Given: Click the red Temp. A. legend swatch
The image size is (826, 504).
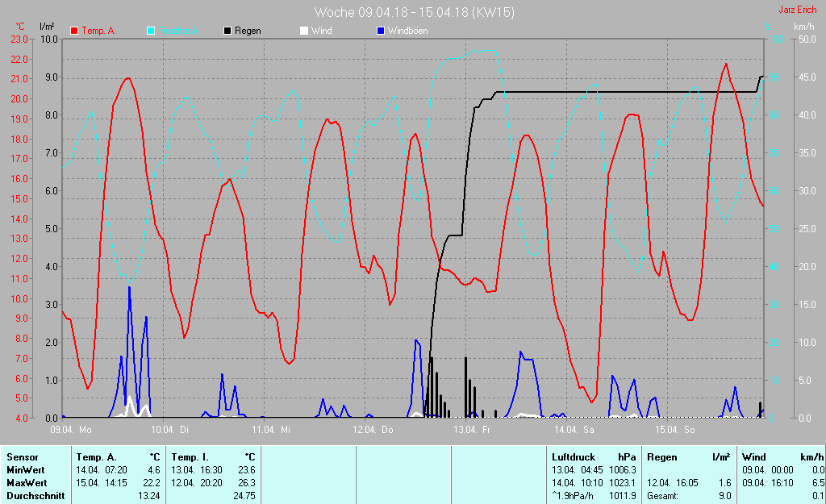Looking at the screenshot, I should click(x=74, y=31).
